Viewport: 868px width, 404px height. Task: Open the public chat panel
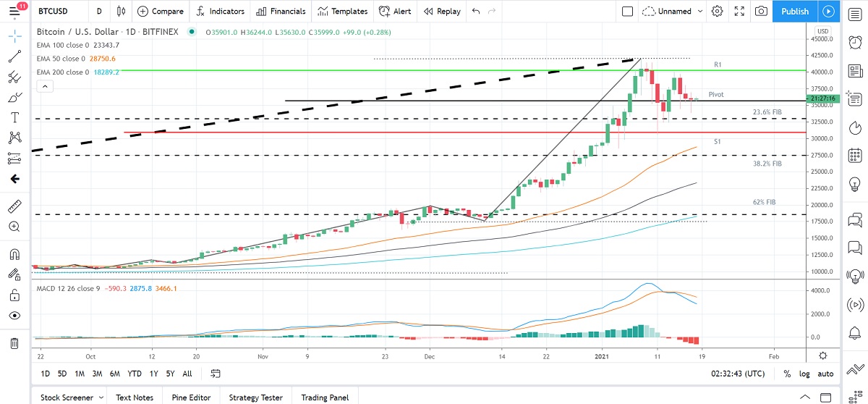coord(854,219)
